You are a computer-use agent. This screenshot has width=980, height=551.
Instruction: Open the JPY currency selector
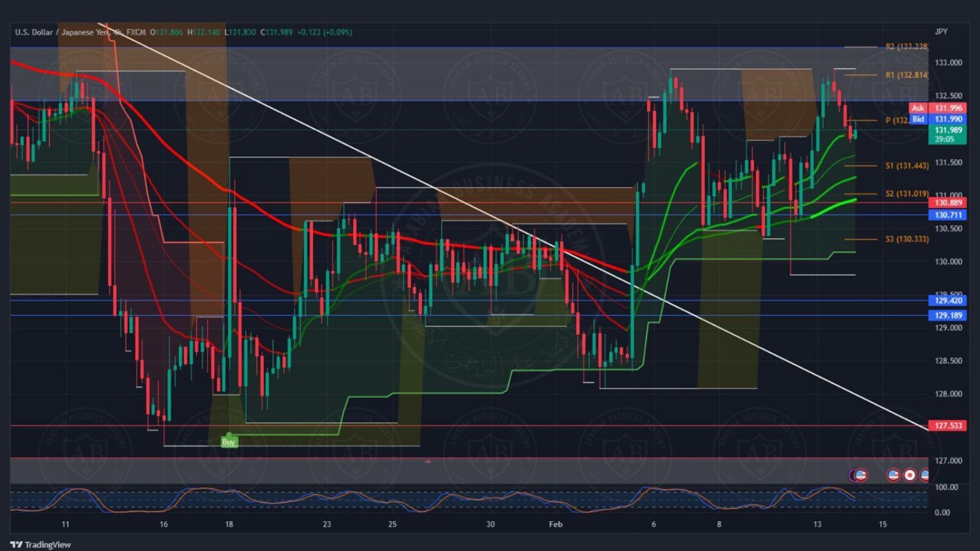coord(941,31)
